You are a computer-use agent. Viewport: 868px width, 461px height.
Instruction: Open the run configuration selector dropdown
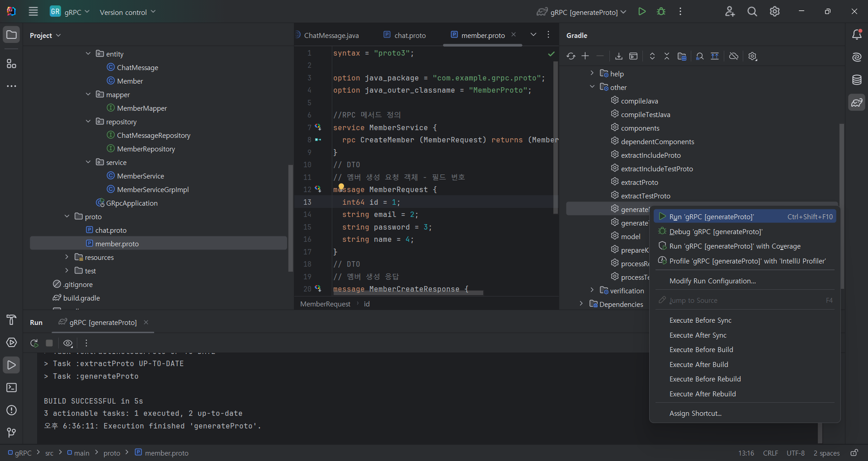click(581, 12)
